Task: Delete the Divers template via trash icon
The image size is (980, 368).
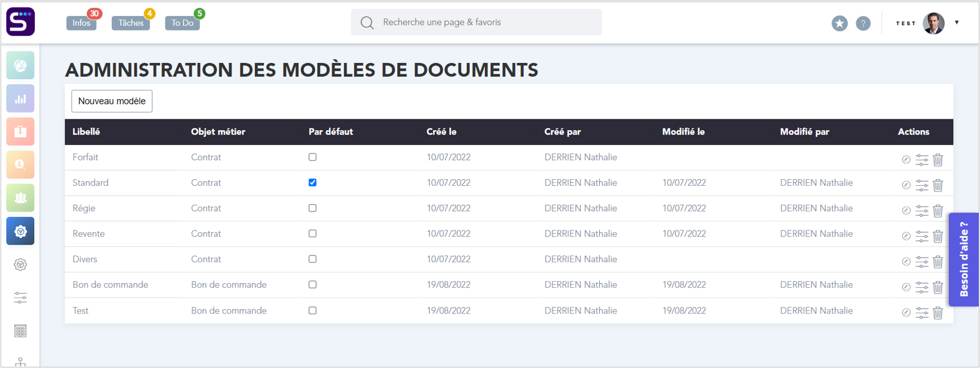Action: pos(938,262)
